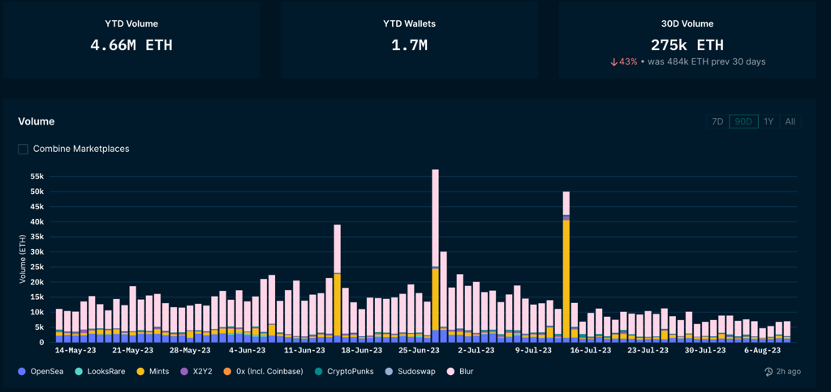Toggle the 0x (Incl. Coinbase) legend dot
This screenshot has height=392, width=832.
click(228, 371)
